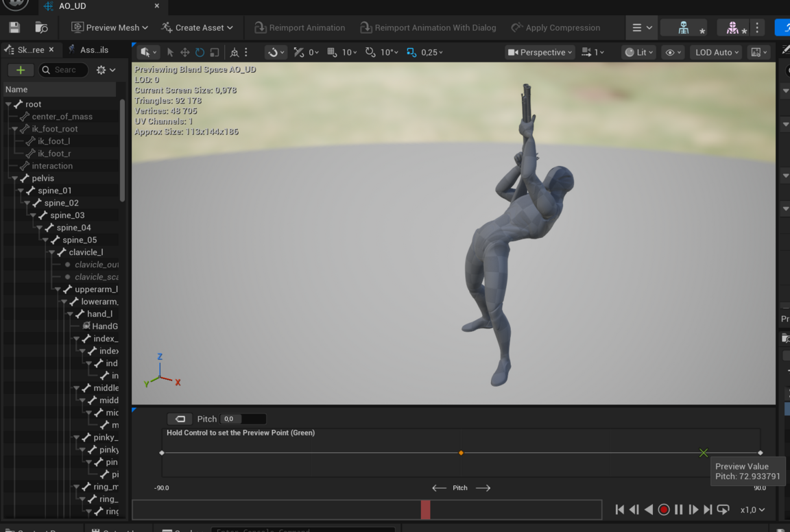Viewport: 790px width, 532px height.
Task: Click the orange blend sample point at center
Action: pyautogui.click(x=461, y=453)
